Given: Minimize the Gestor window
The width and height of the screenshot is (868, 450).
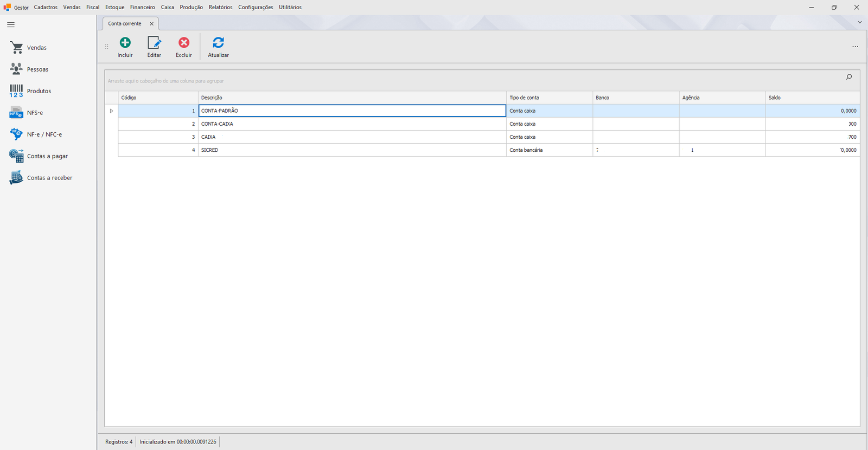Looking at the screenshot, I should coord(812,7).
